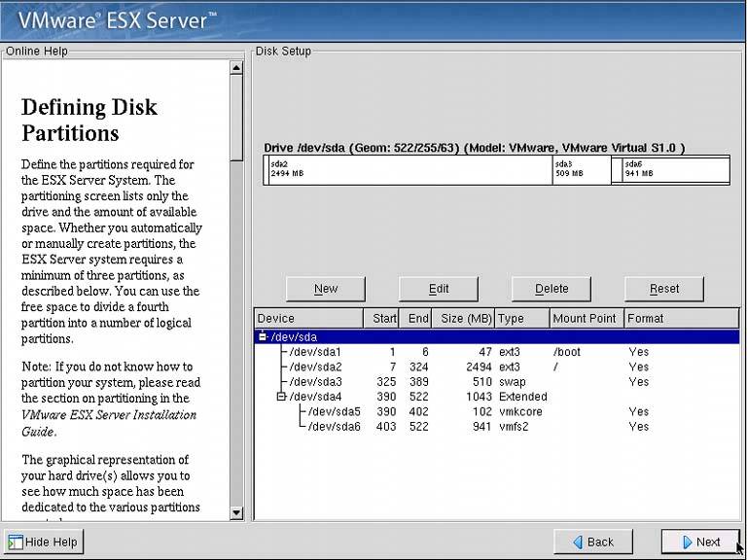Collapse the /dev/sda4 extended partition
This screenshot has width=747, height=560.
[x=281, y=397]
